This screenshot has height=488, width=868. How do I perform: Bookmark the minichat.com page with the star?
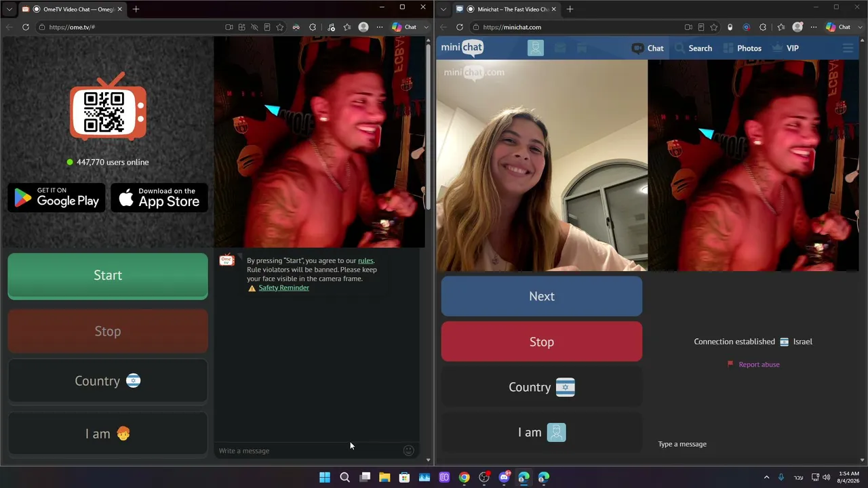[714, 27]
